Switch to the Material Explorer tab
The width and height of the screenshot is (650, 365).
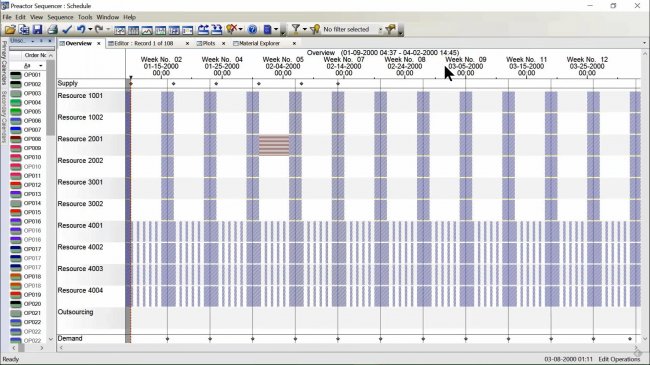pyautogui.click(x=260, y=43)
